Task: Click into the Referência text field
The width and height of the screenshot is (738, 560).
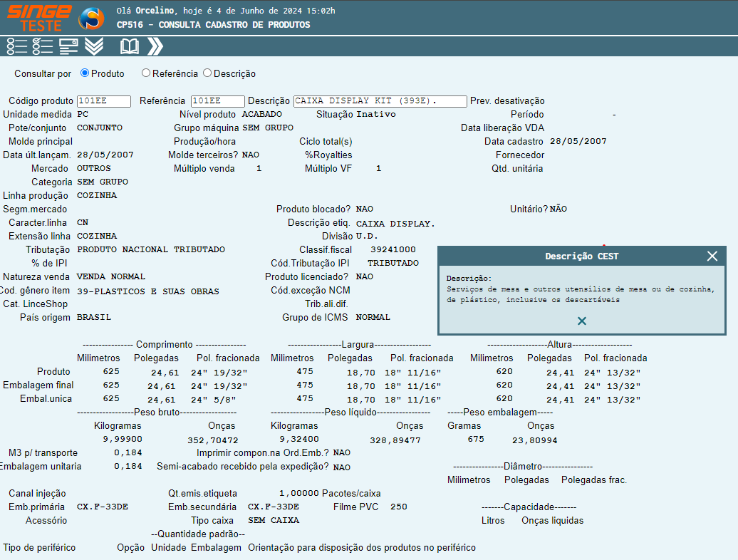Action: point(217,101)
